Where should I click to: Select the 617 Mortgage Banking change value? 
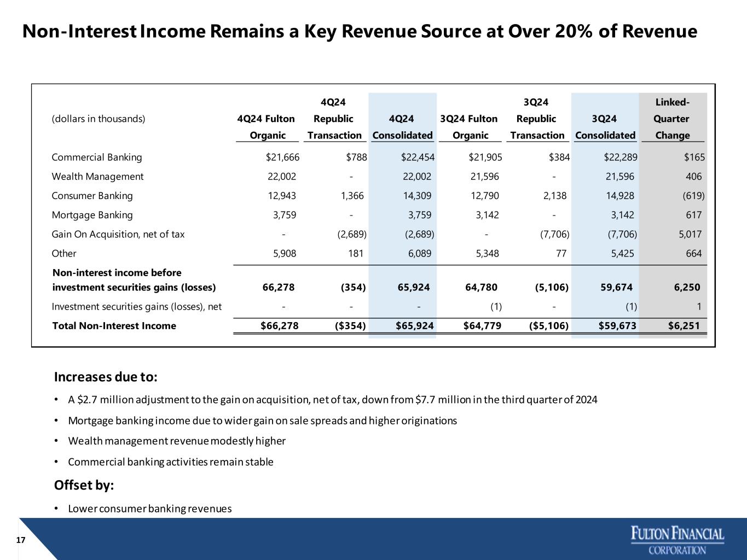coord(693,215)
